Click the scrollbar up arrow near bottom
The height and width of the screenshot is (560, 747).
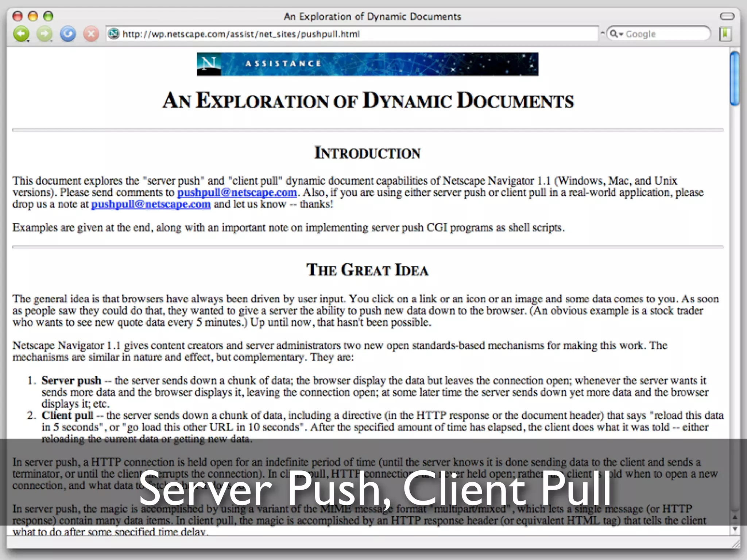coord(735,517)
